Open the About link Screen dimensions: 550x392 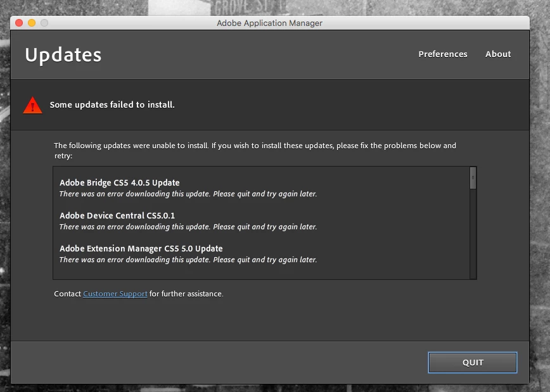[498, 54]
